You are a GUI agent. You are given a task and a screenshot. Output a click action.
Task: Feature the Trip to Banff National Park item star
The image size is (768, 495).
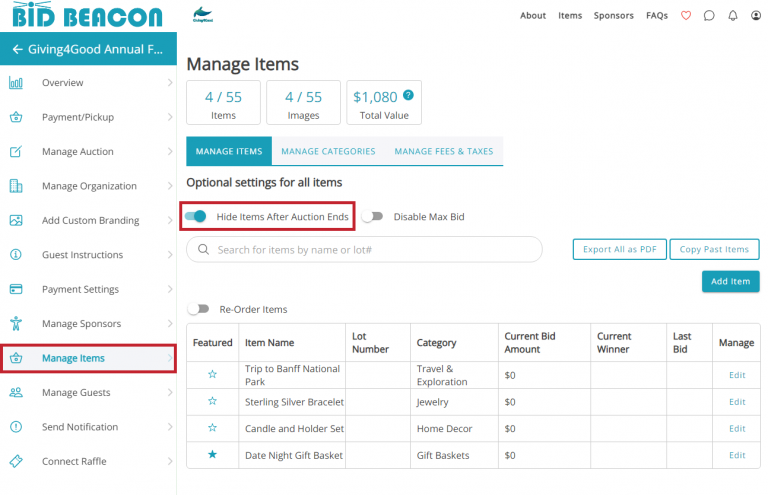pyautogui.click(x=212, y=375)
